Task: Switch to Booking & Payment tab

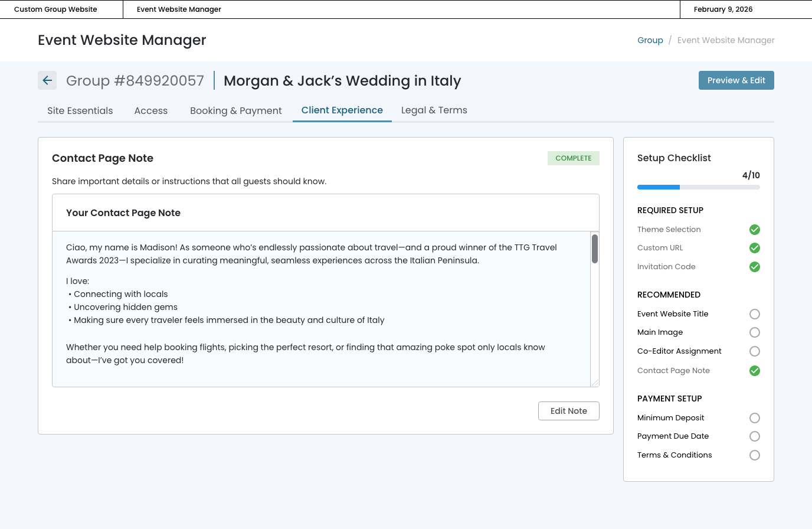Action: tap(235, 111)
